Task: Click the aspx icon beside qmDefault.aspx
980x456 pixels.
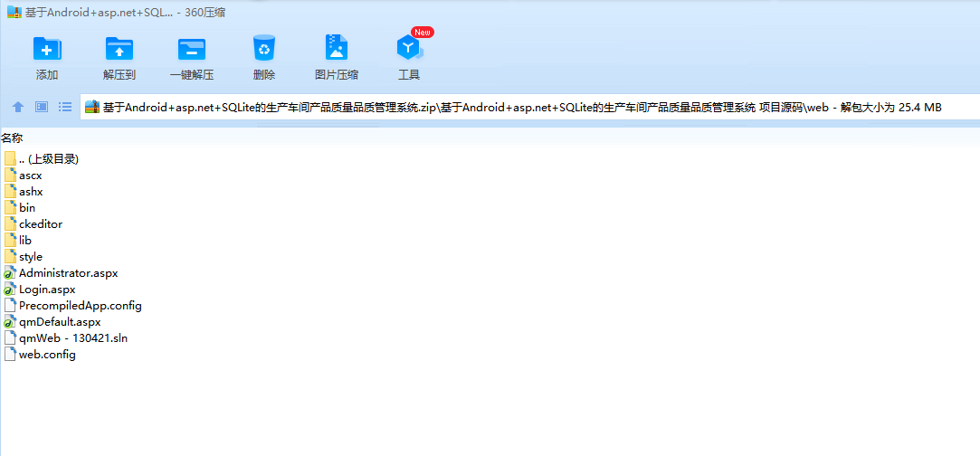Action: click(10, 322)
